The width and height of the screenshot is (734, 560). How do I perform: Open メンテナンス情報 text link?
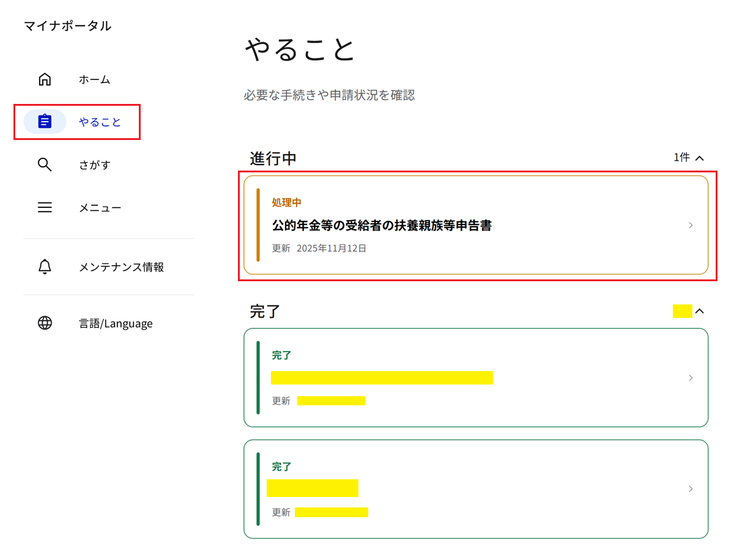coord(121,267)
